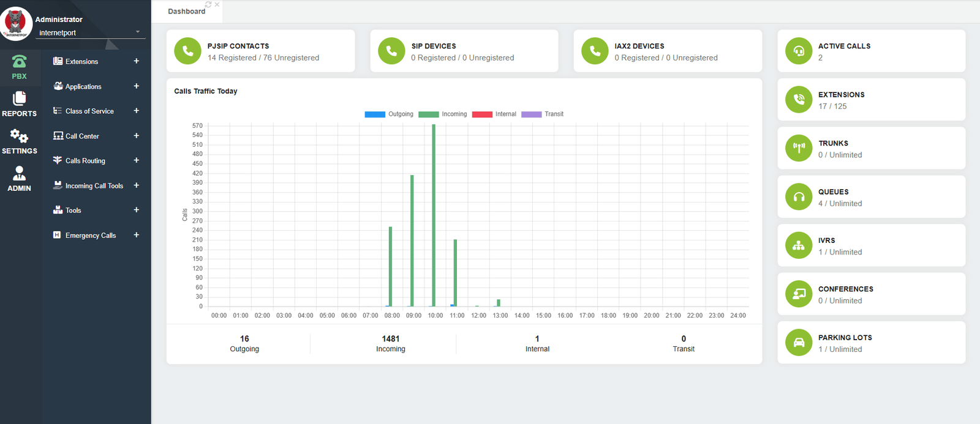Screen dimensions: 980x424
Task: Click the '17 / 125' extensions count
Action: 832,106
